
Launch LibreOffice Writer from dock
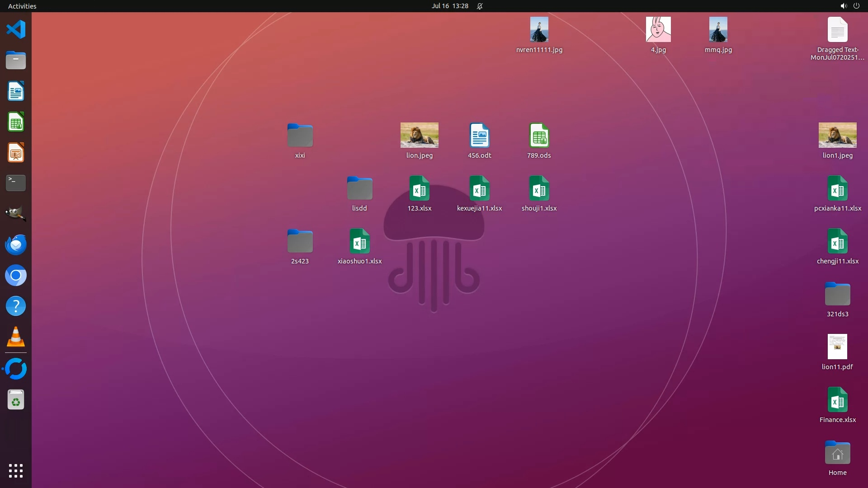tap(16, 91)
